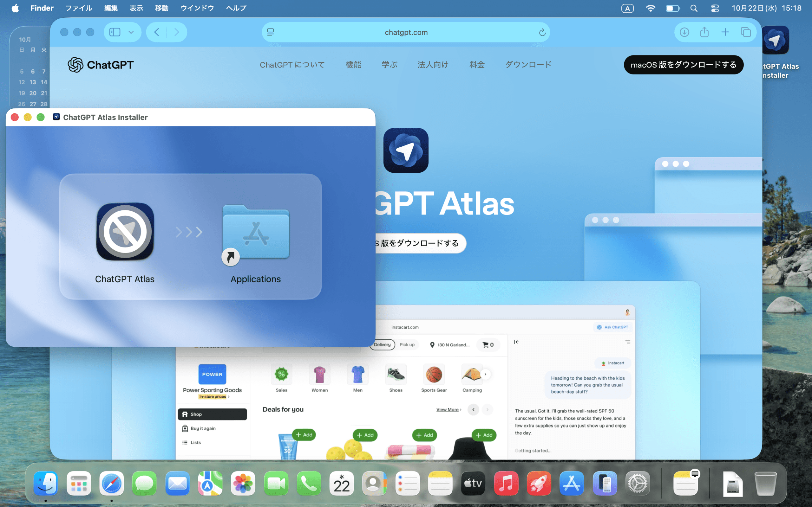Click the Safari sidebar toggle icon

coord(115,32)
